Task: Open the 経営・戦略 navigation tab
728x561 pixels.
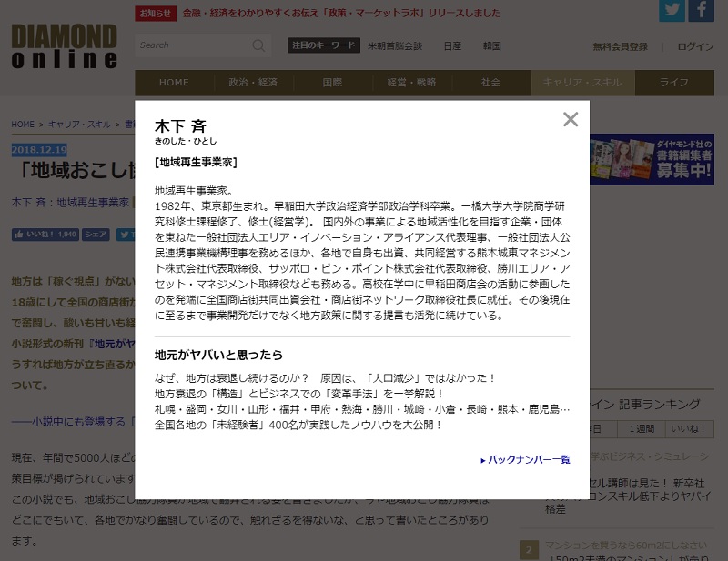Action: coord(412,83)
